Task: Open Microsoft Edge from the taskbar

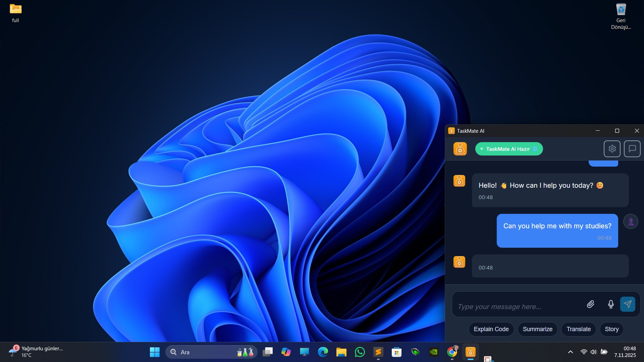Action: (x=323, y=352)
